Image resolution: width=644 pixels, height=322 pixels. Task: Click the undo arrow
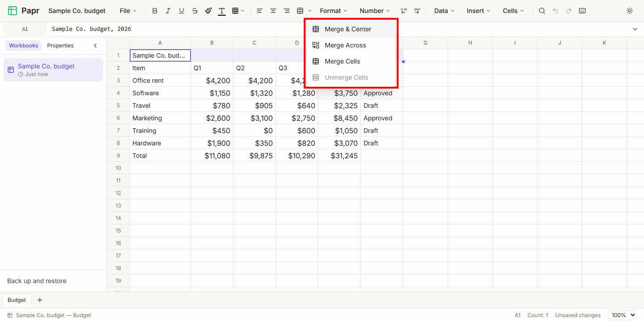click(555, 11)
